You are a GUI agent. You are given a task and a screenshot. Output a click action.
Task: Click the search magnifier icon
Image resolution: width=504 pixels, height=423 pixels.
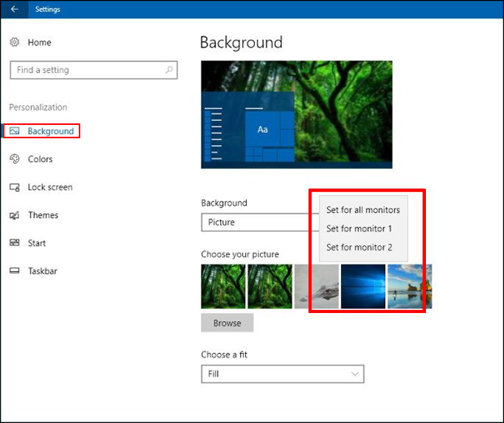coord(169,70)
